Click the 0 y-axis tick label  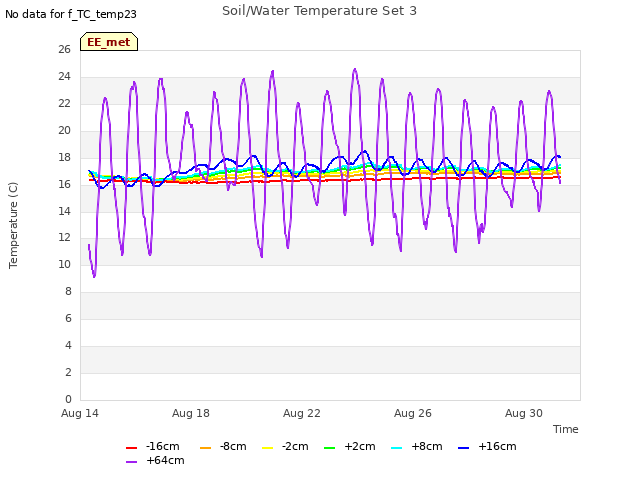tap(68, 399)
